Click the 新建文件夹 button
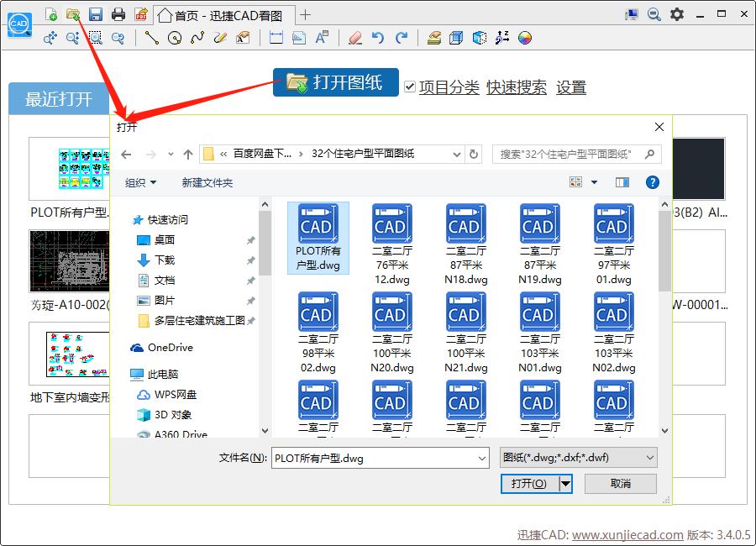Image resolution: width=756 pixels, height=546 pixels. pyautogui.click(x=207, y=183)
